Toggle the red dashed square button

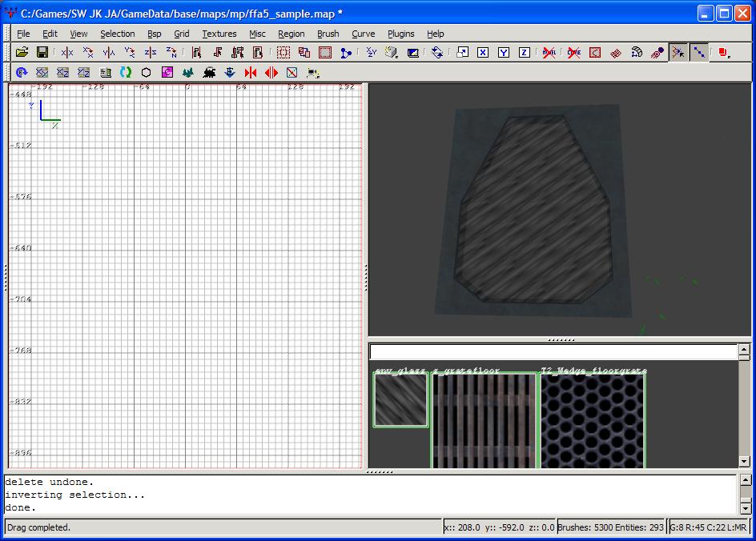[325, 52]
